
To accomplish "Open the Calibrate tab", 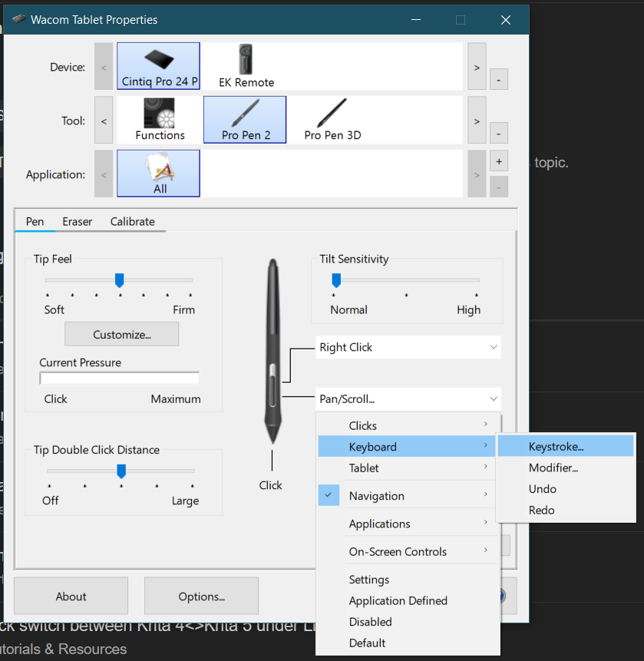I will pyautogui.click(x=132, y=221).
